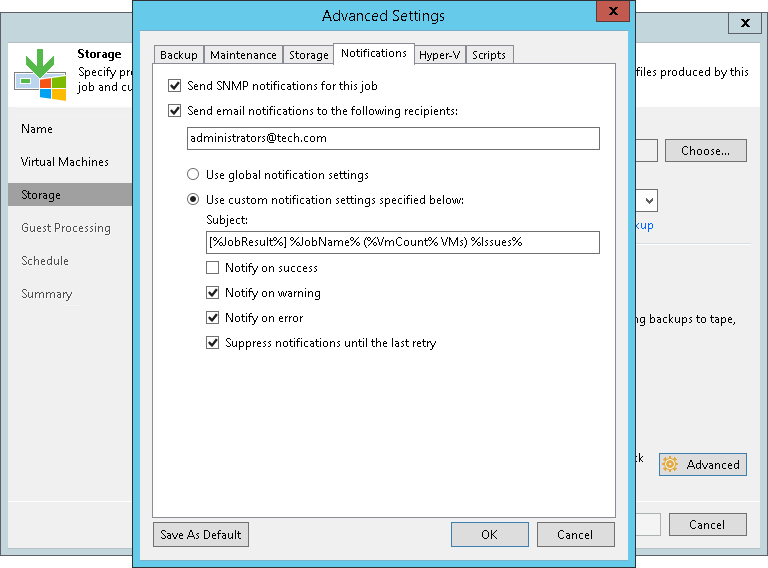Viewport: 768px width, 568px height.
Task: Select Name step in wizard sidebar
Action: tap(37, 129)
